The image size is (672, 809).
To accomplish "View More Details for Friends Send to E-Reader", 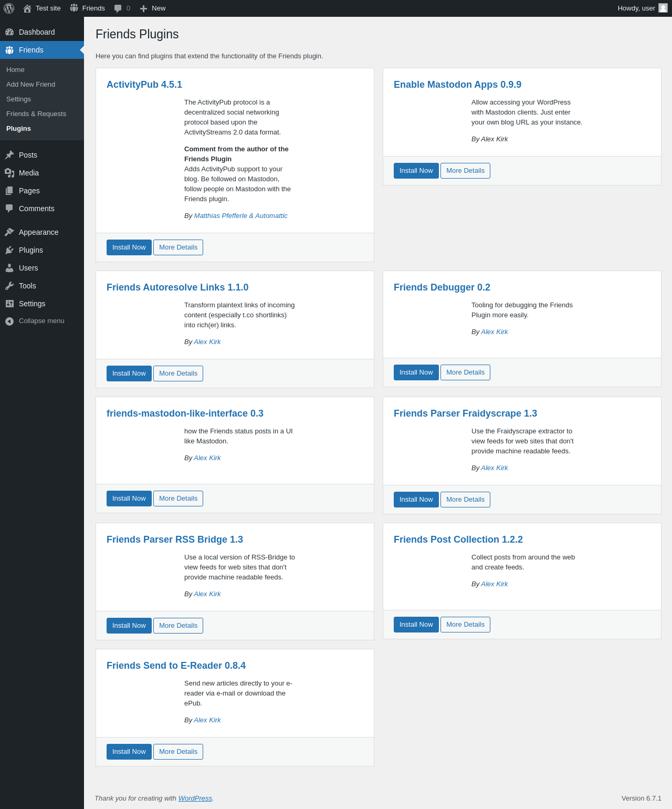I will point(178,752).
